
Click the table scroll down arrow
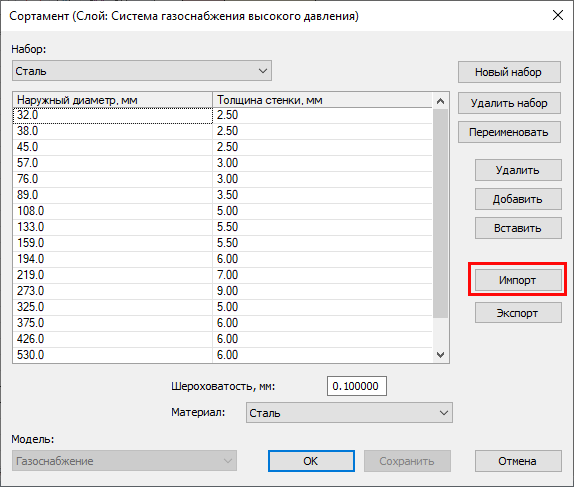pyautogui.click(x=440, y=354)
